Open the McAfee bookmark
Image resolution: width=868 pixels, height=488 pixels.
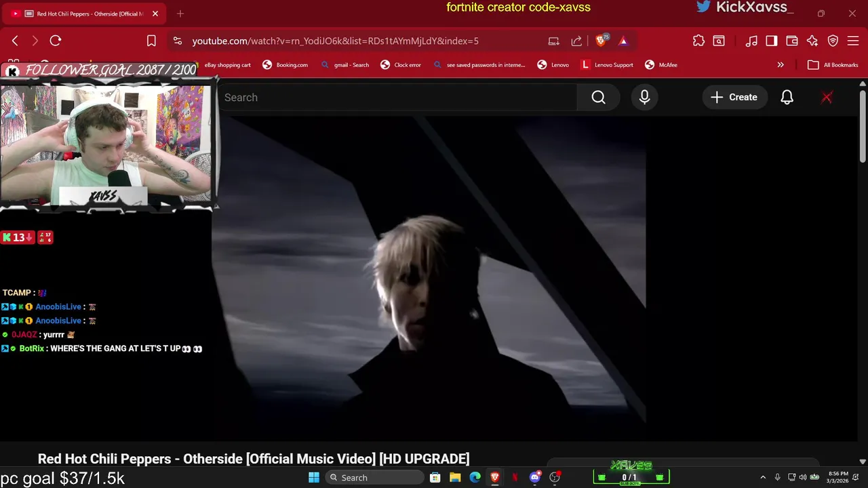[x=661, y=65]
